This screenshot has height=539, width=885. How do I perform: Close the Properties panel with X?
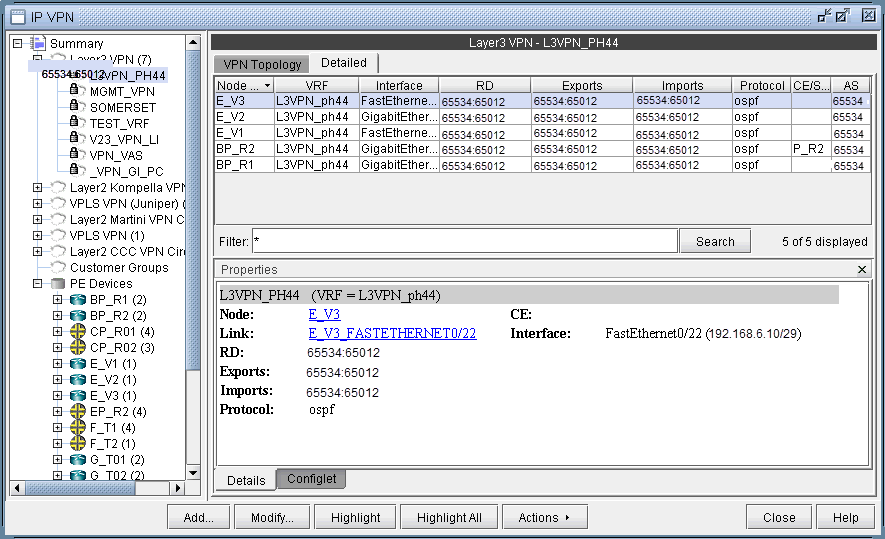tap(863, 270)
